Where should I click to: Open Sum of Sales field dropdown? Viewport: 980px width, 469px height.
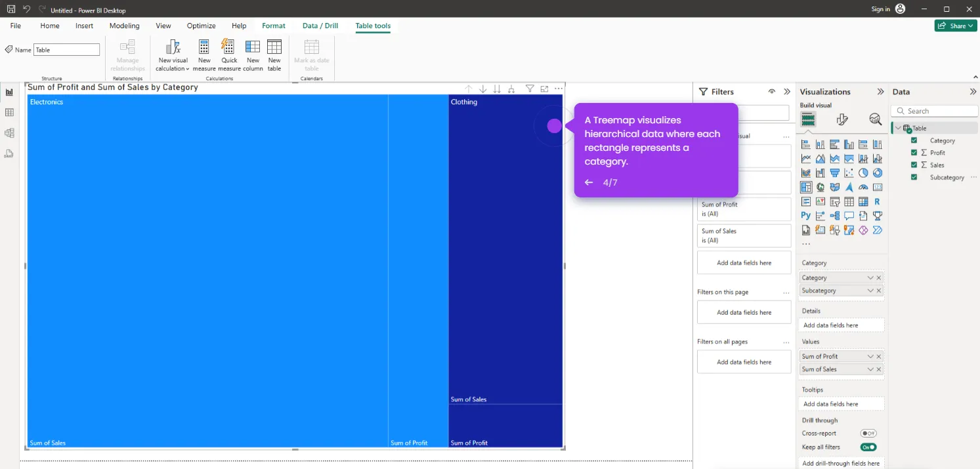pos(870,369)
